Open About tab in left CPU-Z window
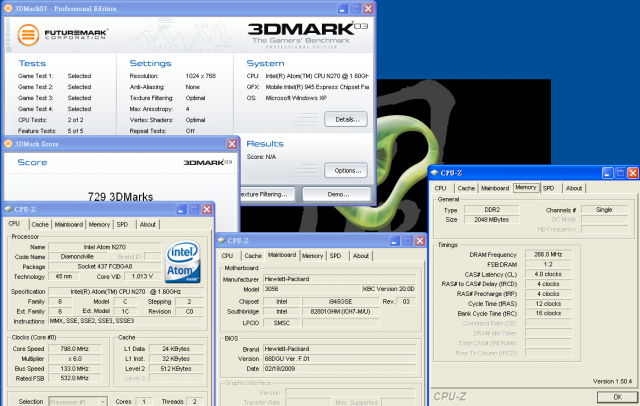Screen dimensions: 640x406 pyautogui.click(x=148, y=224)
